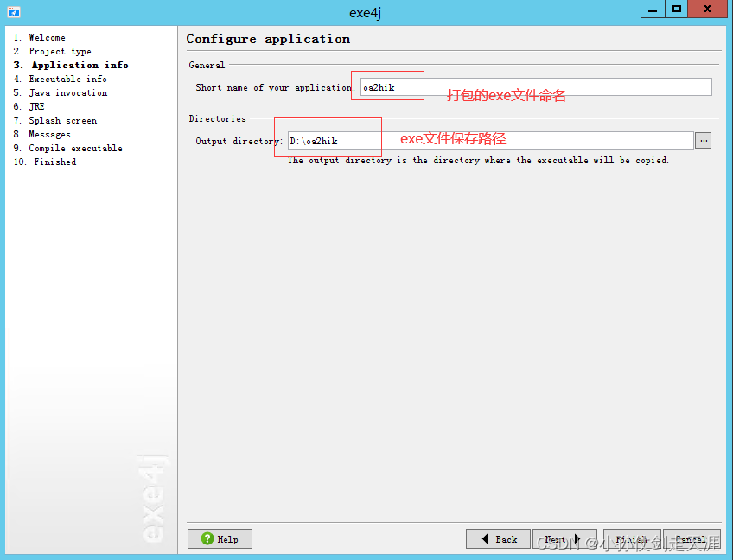Go Back to the previous step

(499, 539)
